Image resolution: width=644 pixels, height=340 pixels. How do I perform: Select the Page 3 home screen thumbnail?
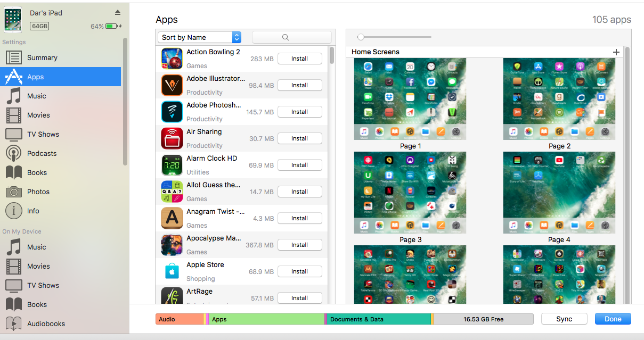[x=410, y=193]
